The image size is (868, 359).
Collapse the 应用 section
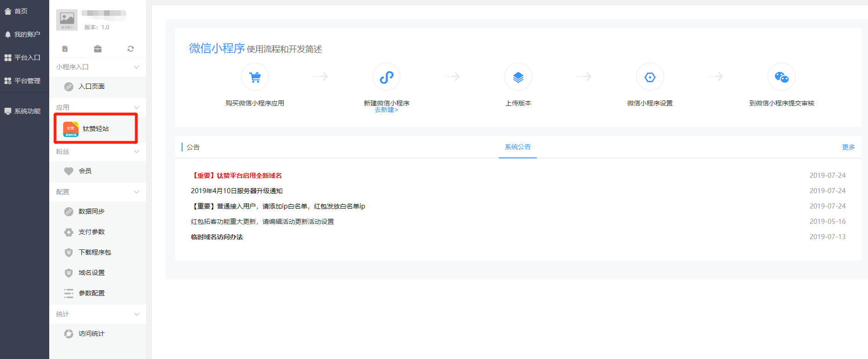[x=98, y=107]
